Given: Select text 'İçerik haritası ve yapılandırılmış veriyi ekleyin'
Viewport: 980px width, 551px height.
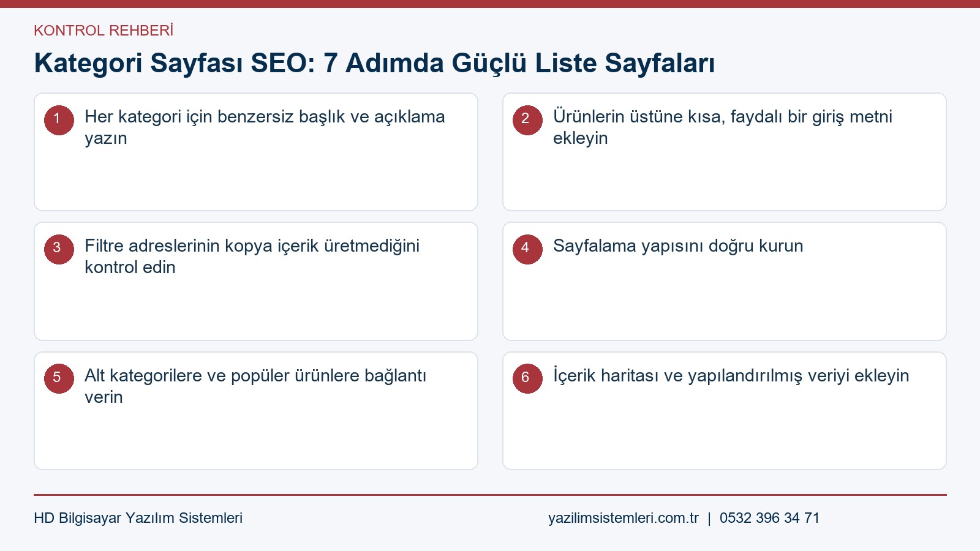Looking at the screenshot, I should tap(731, 376).
